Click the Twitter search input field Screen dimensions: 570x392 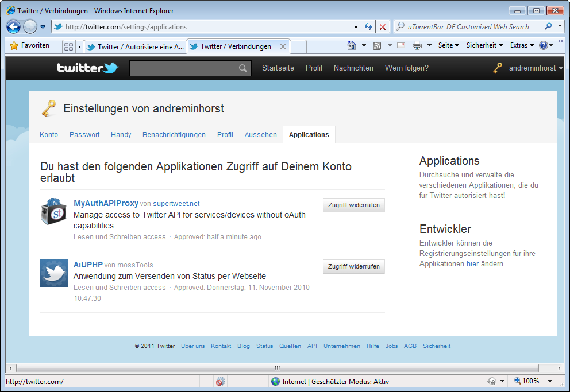point(183,68)
